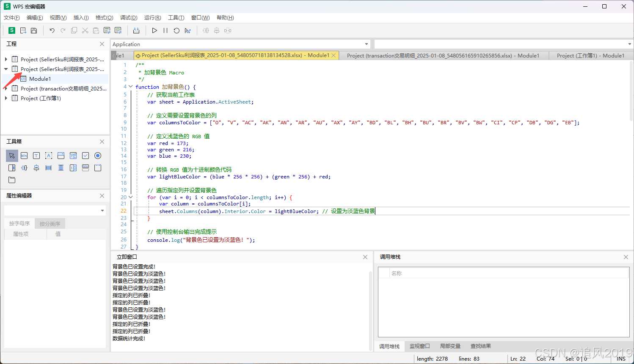Pick the vertical layout control in the toolbox
This screenshot has width=634, height=364.
pyautogui.click(x=36, y=168)
